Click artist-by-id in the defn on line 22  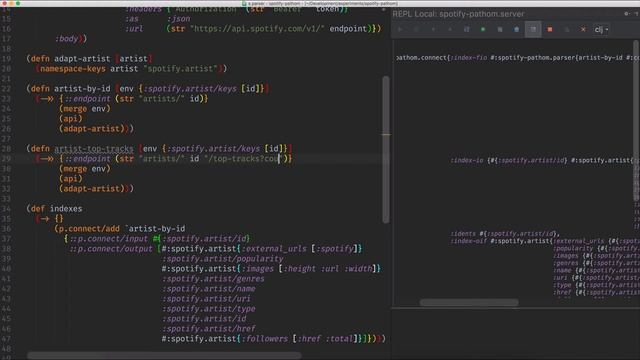82,89
